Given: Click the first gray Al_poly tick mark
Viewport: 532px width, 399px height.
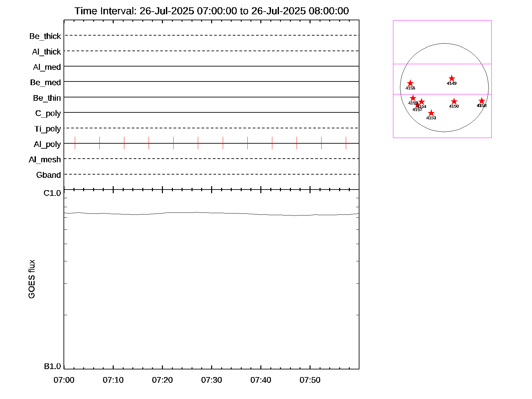Looking at the screenshot, I should coord(75,143).
